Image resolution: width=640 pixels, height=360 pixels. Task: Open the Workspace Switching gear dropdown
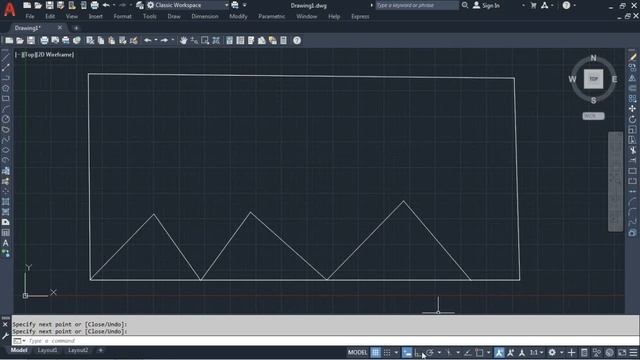click(x=555, y=353)
